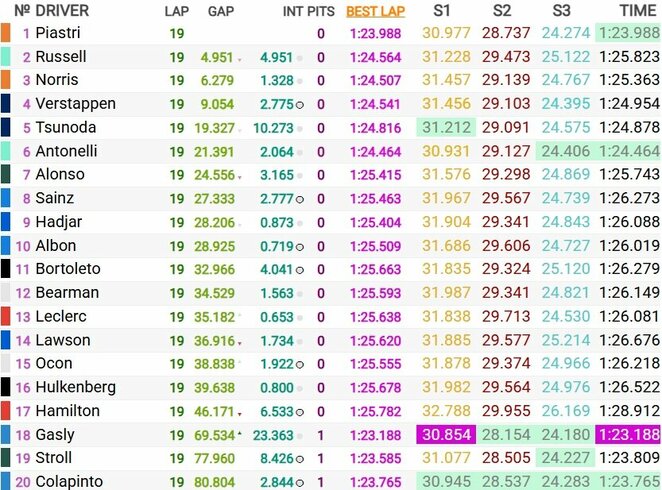Click the circle icon next to Stroll's interval
This screenshot has width=662, height=490.
tap(301, 459)
